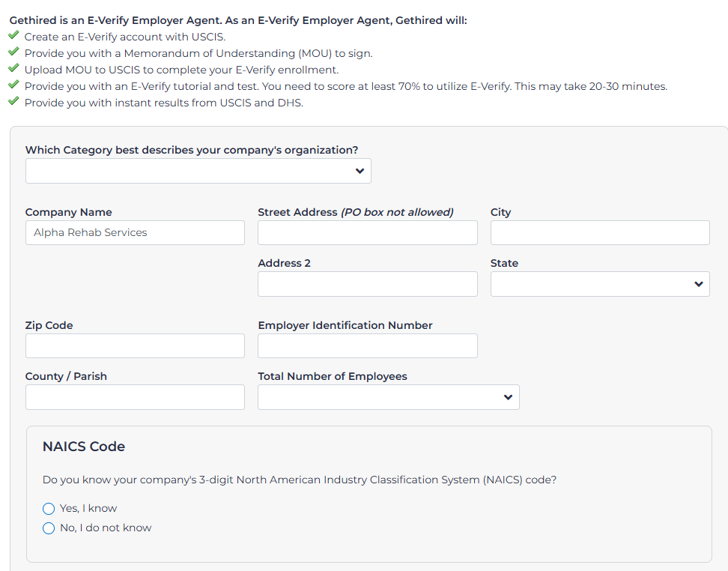
Task: Click the green checkmark beside "Create an E-Verify account with USCIS"
Action: [x=13, y=34]
